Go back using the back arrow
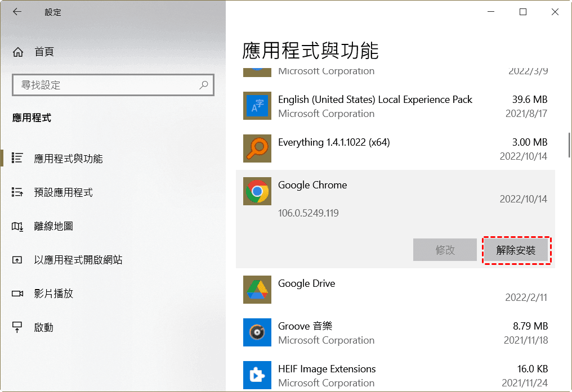572x392 pixels. click(x=17, y=12)
